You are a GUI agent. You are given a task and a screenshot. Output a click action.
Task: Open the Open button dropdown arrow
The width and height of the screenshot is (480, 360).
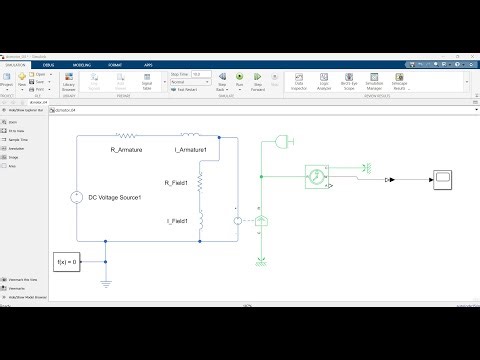click(x=51, y=74)
